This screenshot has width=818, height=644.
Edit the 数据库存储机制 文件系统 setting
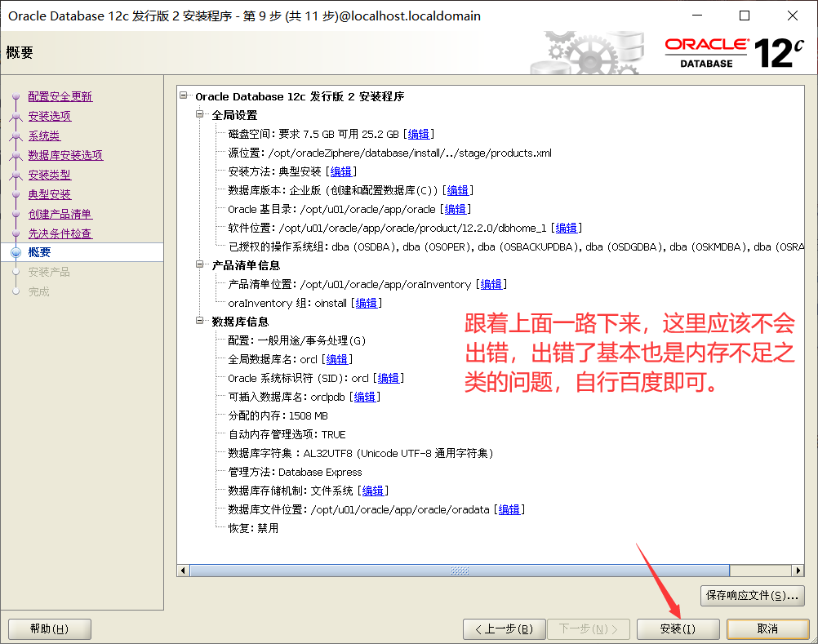pyautogui.click(x=373, y=491)
